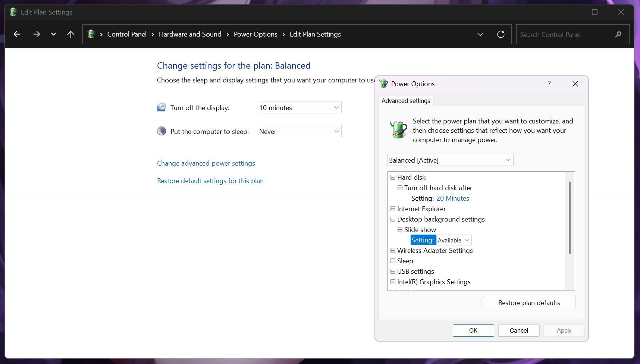Screen dimensions: 640x364
Task: Click the sleep moon icon
Action: pos(161,131)
